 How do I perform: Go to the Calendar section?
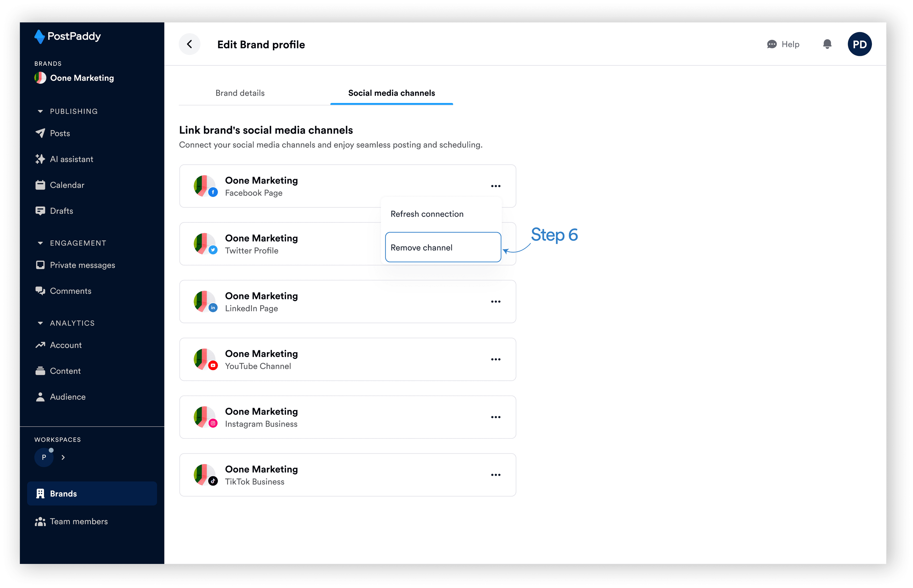[67, 185]
